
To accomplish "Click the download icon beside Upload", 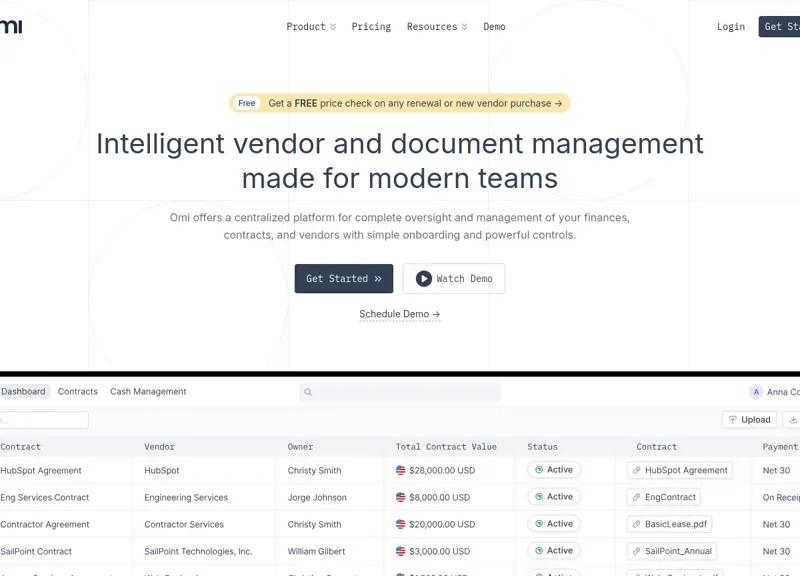I will pyautogui.click(x=792, y=420).
